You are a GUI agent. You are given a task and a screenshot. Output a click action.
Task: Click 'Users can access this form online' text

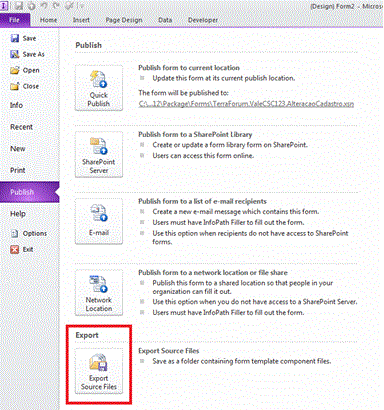tap(203, 156)
